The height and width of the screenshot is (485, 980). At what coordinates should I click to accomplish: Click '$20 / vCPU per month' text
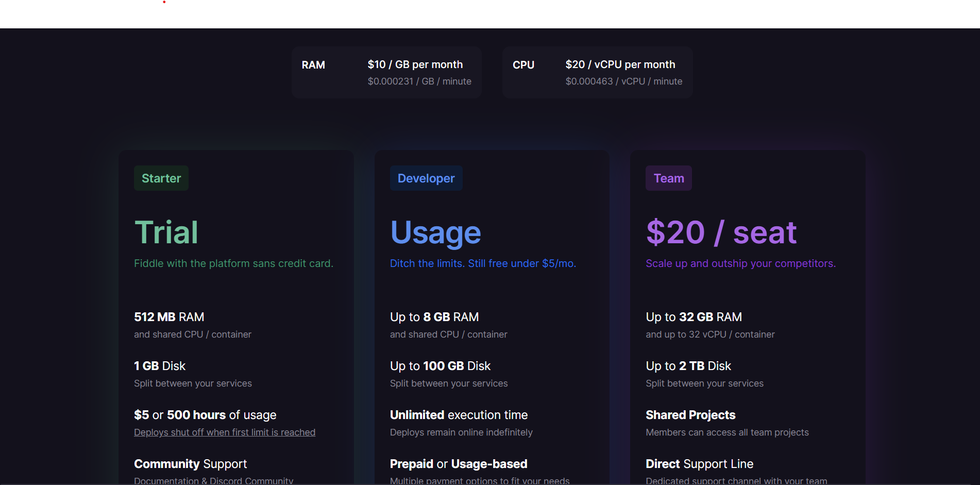coord(620,64)
